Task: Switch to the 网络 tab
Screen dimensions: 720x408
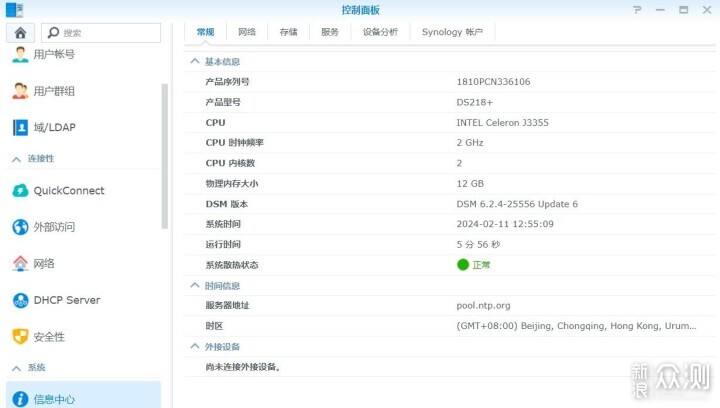Action: (247, 32)
